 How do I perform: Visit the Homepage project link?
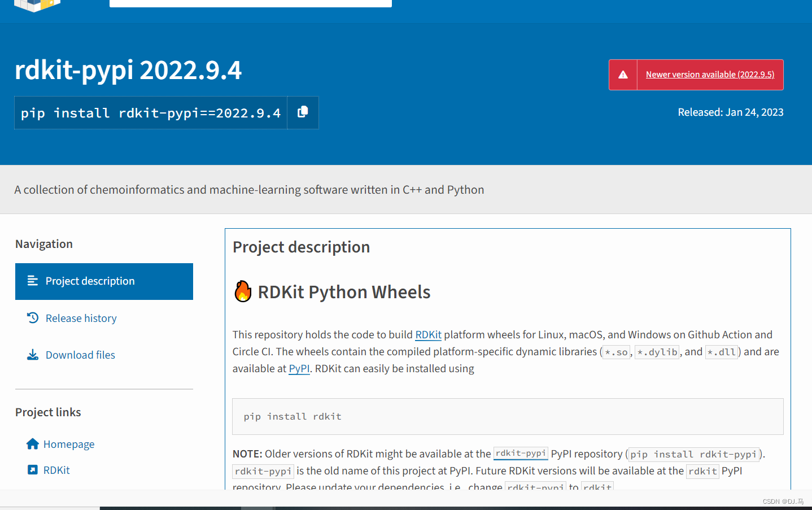point(69,444)
